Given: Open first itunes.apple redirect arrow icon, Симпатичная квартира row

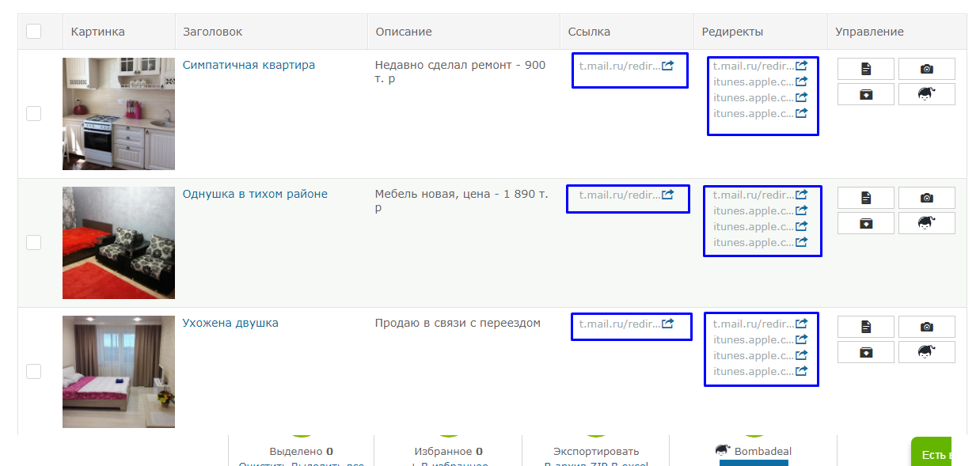Looking at the screenshot, I should tap(801, 81).
